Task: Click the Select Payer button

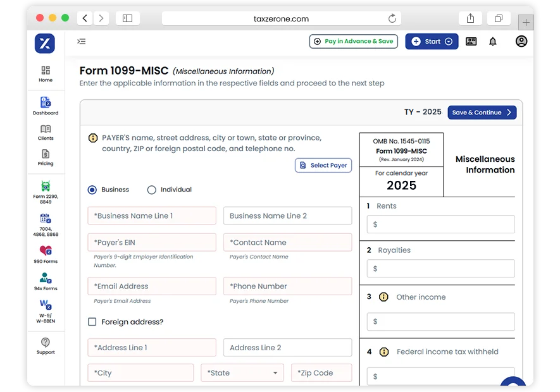Action: click(x=323, y=165)
